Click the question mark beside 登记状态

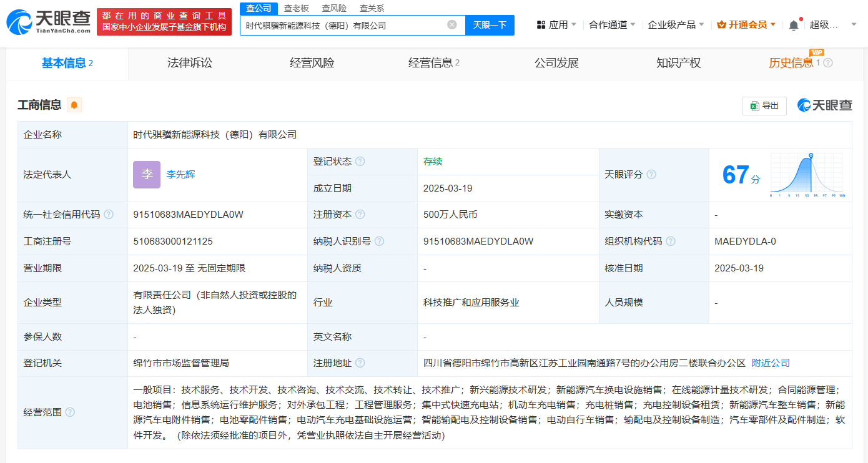361,161
